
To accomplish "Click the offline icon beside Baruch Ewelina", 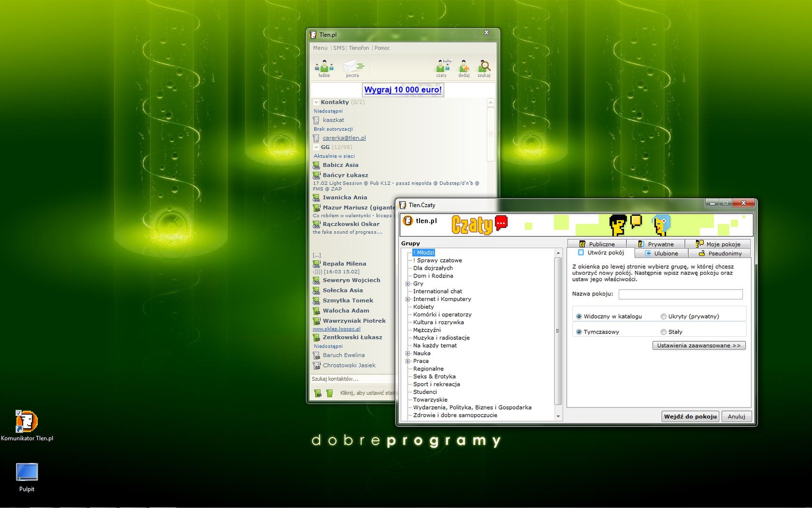I will [x=317, y=355].
